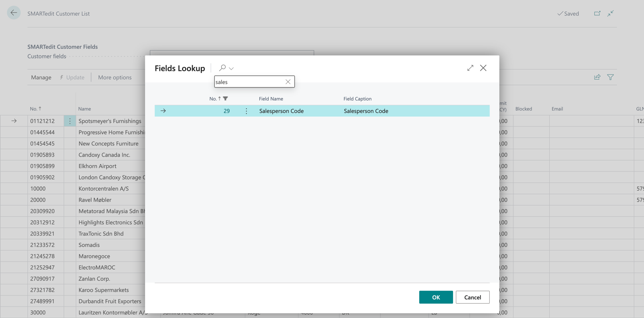Toggle the filter pane icon
The height and width of the screenshot is (318, 644).
click(x=611, y=77)
